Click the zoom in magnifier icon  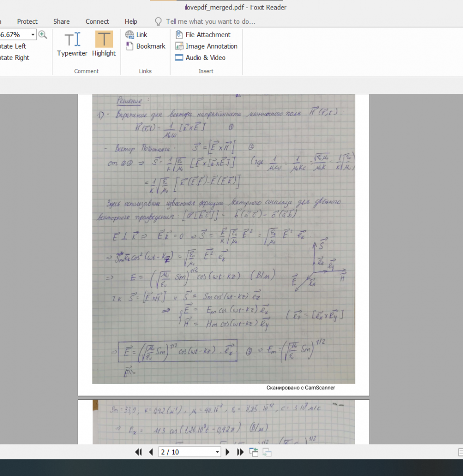pyautogui.click(x=43, y=35)
